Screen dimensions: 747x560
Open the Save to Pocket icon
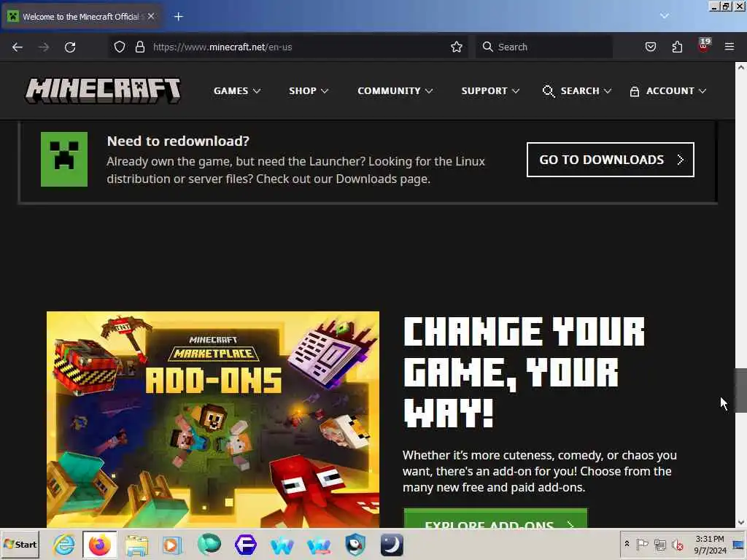[x=650, y=47]
